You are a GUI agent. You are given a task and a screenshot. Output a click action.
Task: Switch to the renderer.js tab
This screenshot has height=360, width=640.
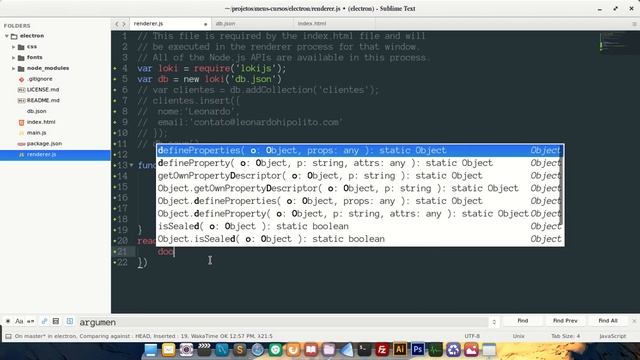tap(170, 24)
